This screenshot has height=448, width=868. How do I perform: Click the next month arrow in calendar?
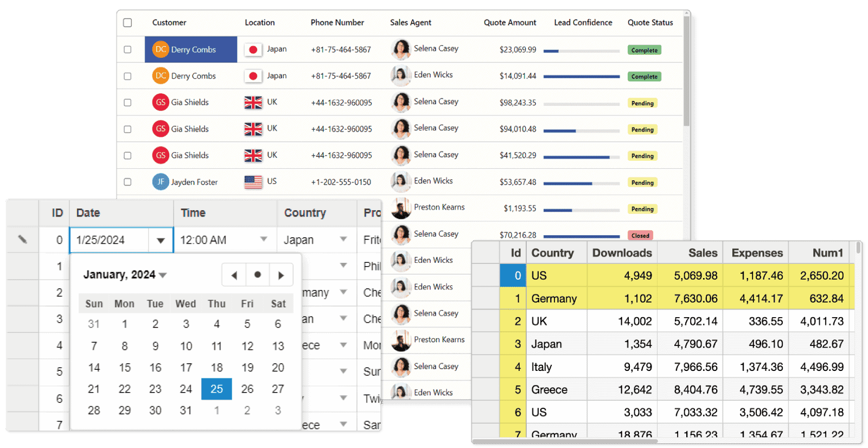pos(280,275)
